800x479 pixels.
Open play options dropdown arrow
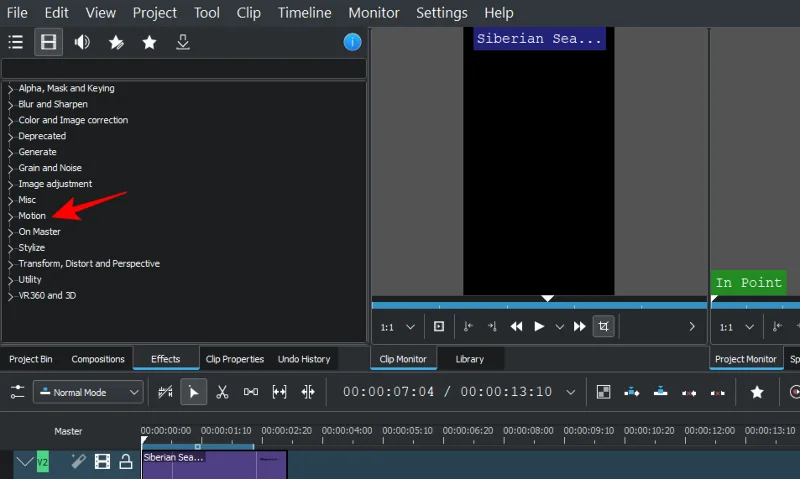pos(560,327)
